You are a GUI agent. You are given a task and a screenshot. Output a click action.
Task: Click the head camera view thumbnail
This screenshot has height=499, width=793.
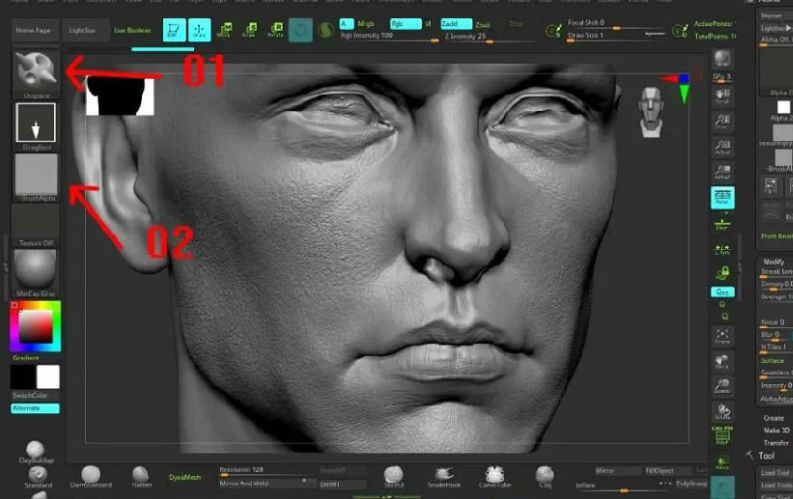651,112
